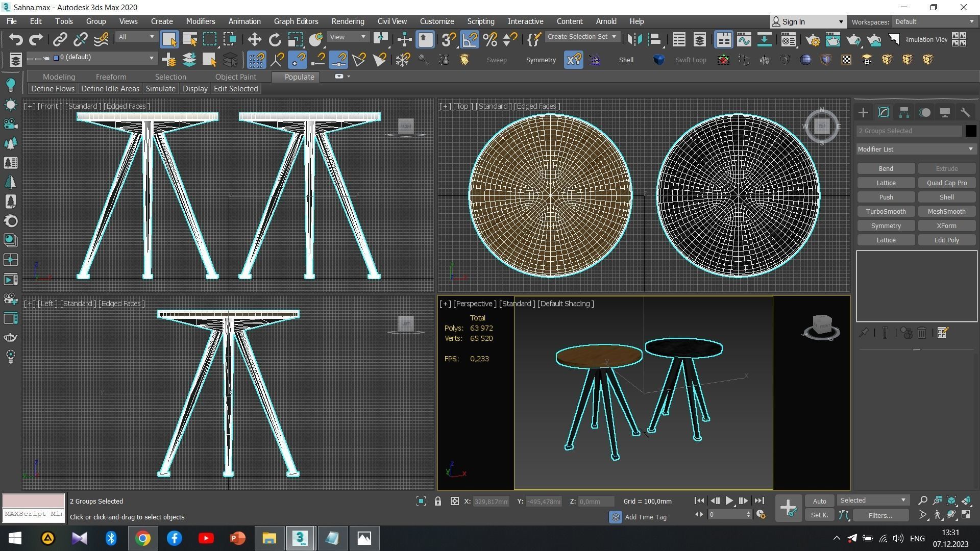
Task: Switch to the Freeform ribbon tab
Action: tap(111, 77)
